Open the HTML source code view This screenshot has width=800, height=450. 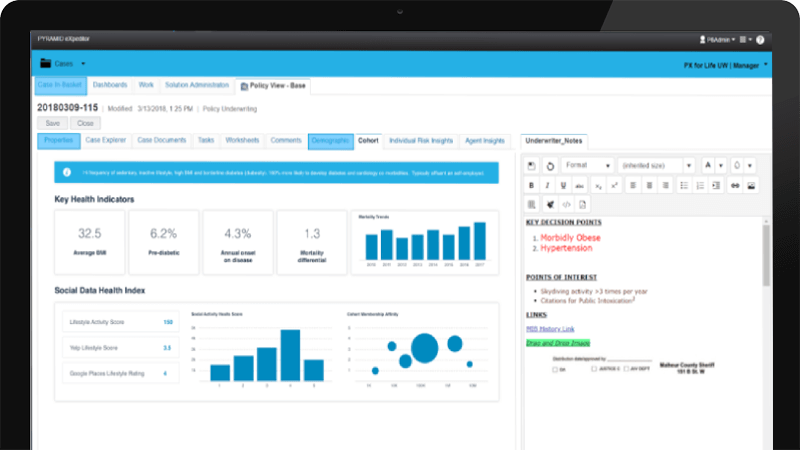566,205
